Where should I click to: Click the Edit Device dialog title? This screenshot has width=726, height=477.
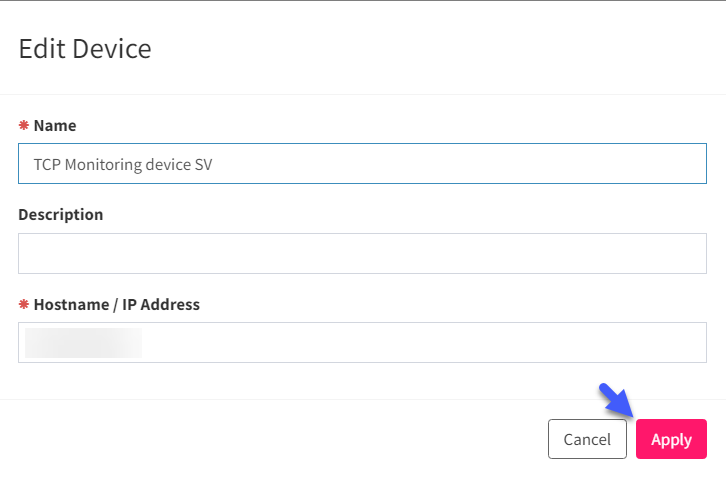[x=85, y=48]
